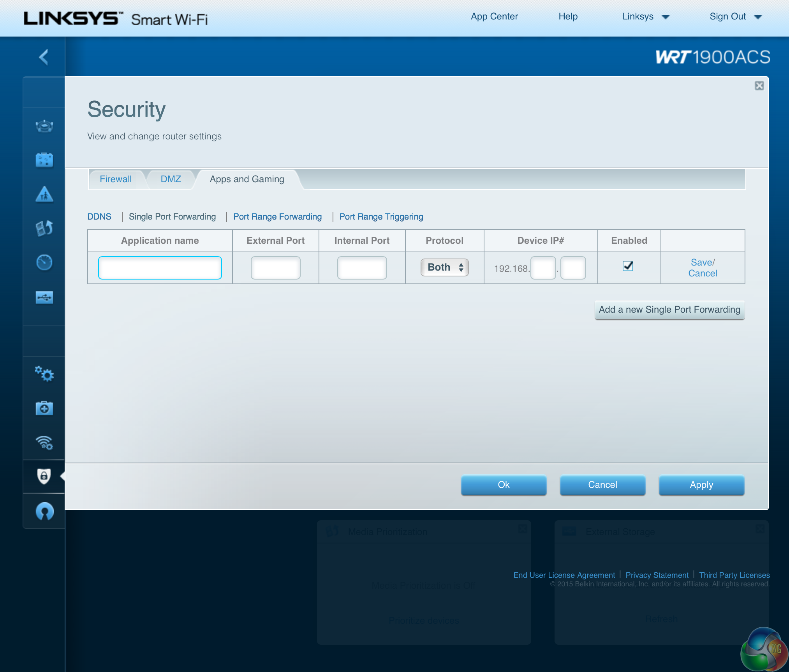Image resolution: width=789 pixels, height=672 pixels.
Task: Expand the Sign Out dropdown arrow
Action: click(757, 17)
